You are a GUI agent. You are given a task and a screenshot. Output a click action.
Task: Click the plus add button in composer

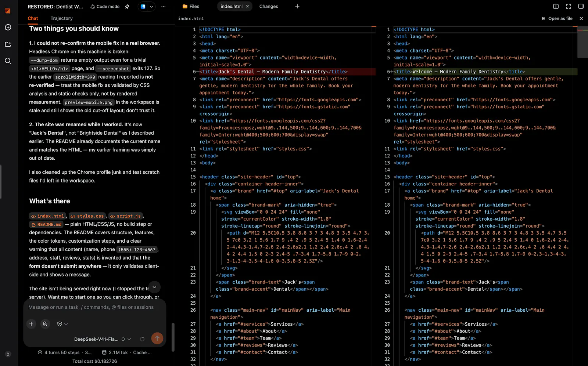[x=31, y=324]
